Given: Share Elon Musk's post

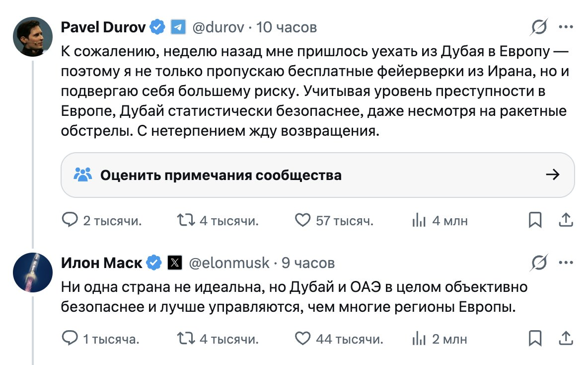Looking at the screenshot, I should [566, 339].
